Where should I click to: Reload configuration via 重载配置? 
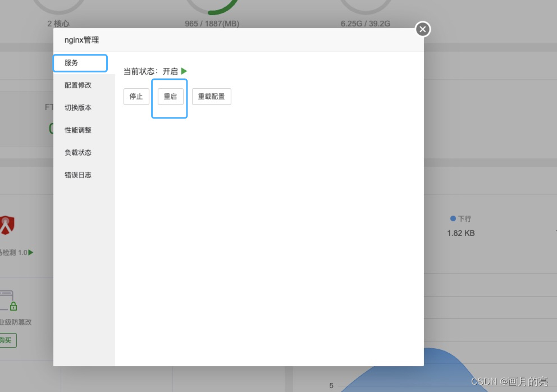pyautogui.click(x=211, y=96)
